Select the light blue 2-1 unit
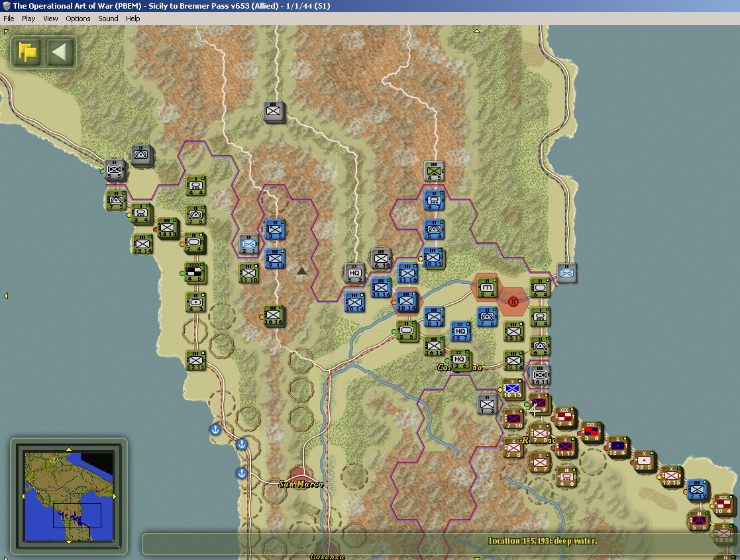The image size is (740, 560). pos(248,245)
